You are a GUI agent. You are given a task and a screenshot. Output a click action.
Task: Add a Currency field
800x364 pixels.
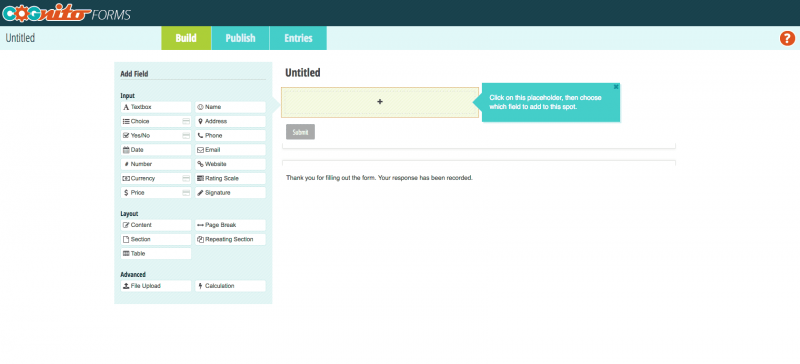coord(156,179)
